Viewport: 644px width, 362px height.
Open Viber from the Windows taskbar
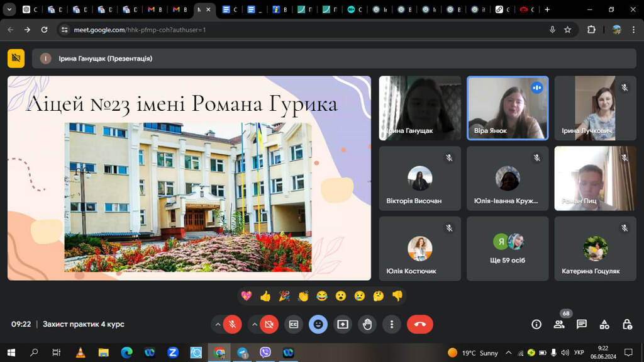point(265,353)
